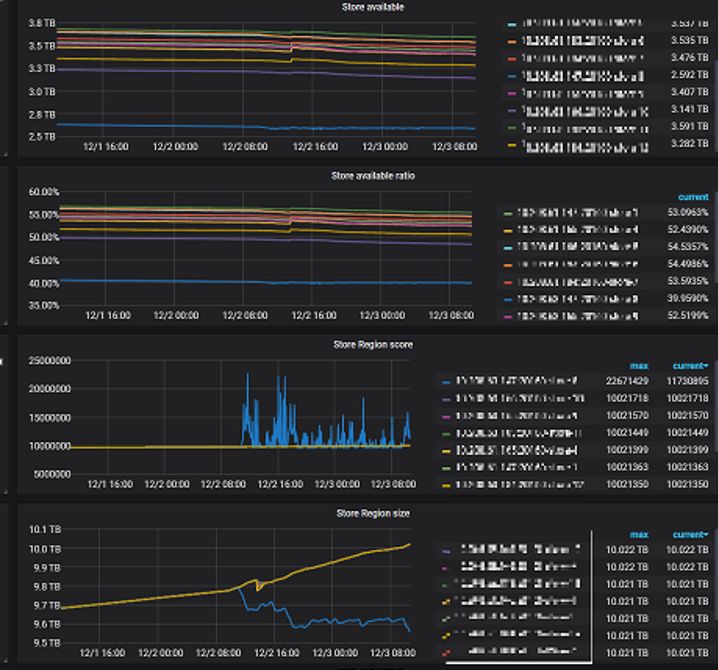
Task: Open color picker for the 3.535 TB series
Action: [x=513, y=41]
